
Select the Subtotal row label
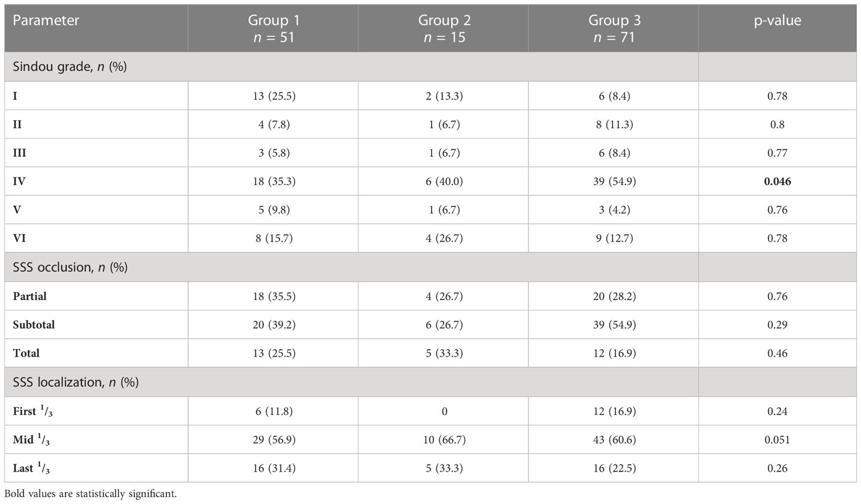[34, 325]
